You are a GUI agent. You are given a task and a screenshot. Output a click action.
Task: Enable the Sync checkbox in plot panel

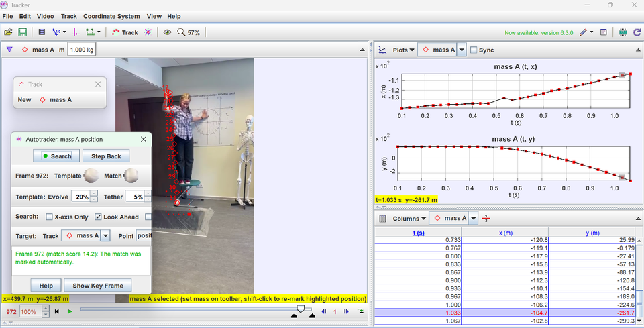click(x=474, y=50)
